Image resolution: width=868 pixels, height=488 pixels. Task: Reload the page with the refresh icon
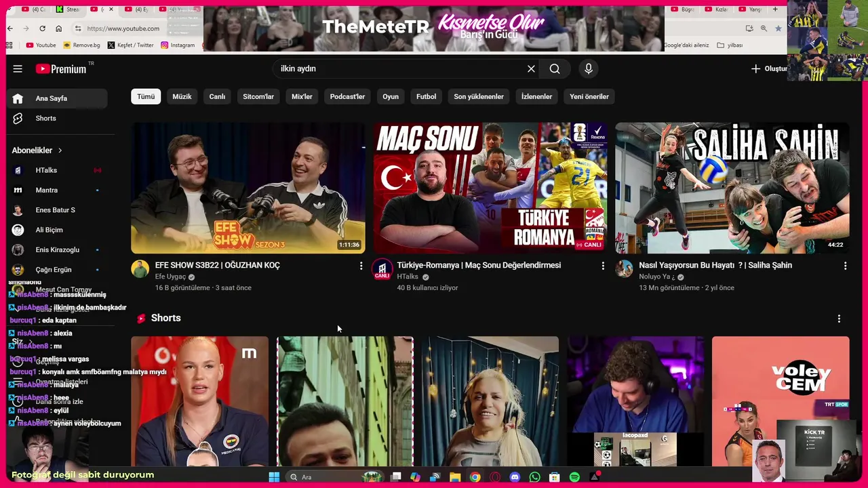coord(42,28)
